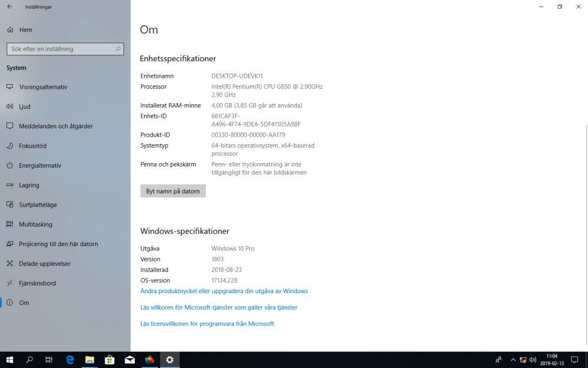
Task: Open Fokusstöd settings
Action: point(32,145)
